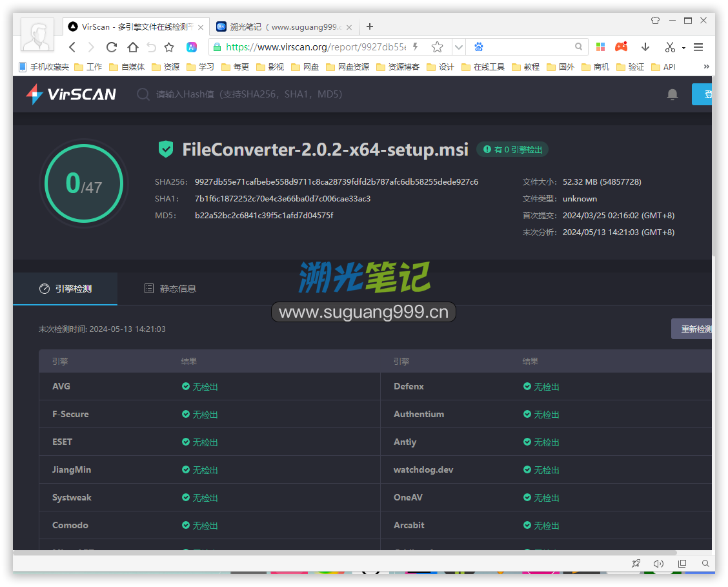The height and width of the screenshot is (587, 728).
Task: Open the notifications bell icon
Action: coord(672,94)
